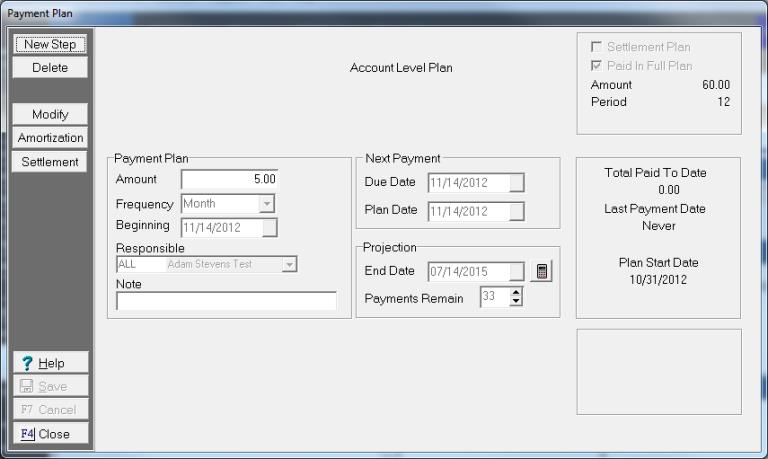The width and height of the screenshot is (768, 459).
Task: Click the Next Payment Due Date field
Action: [x=468, y=183]
